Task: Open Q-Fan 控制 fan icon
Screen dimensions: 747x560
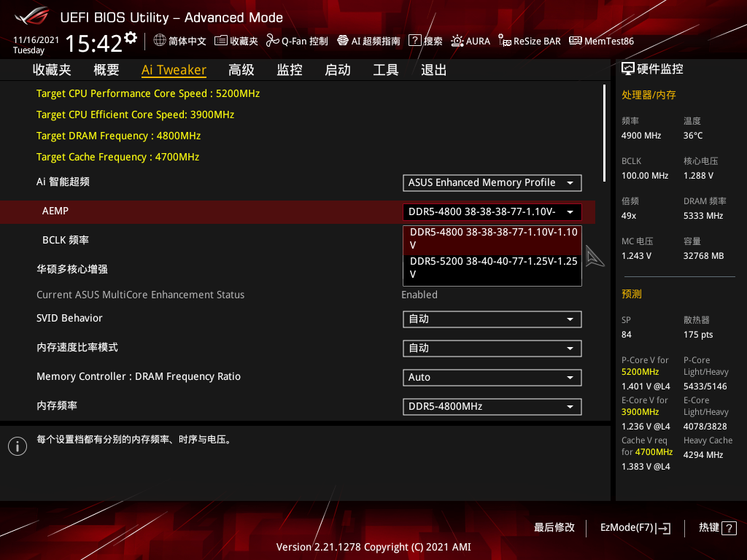Action: coord(273,41)
